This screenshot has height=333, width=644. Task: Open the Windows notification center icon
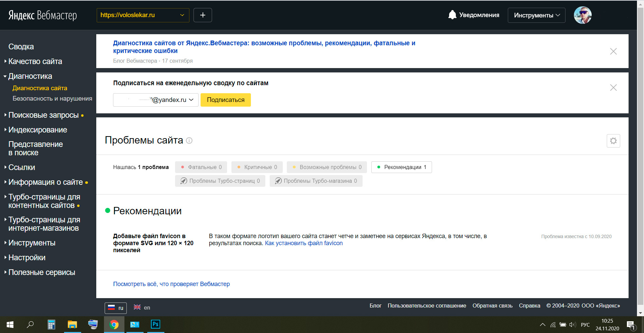631,325
